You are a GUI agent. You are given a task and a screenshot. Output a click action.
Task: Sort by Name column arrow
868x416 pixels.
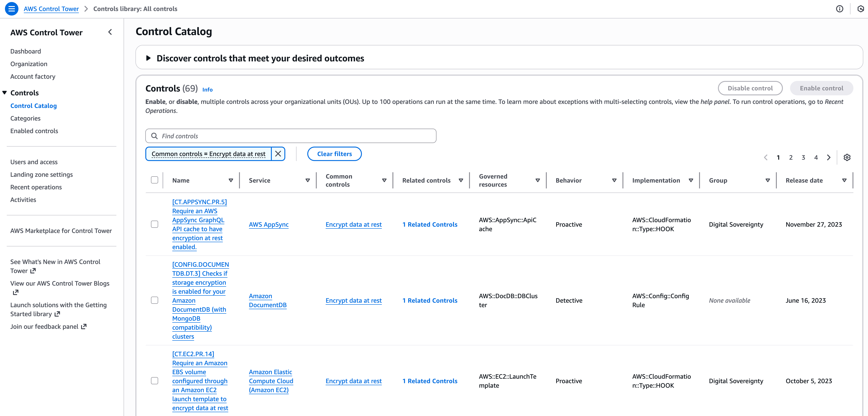click(231, 181)
